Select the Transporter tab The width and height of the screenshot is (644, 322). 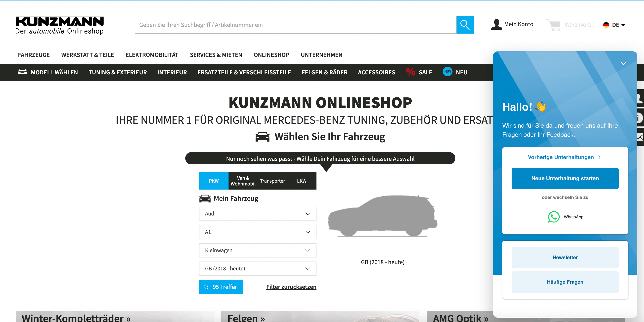click(x=272, y=181)
